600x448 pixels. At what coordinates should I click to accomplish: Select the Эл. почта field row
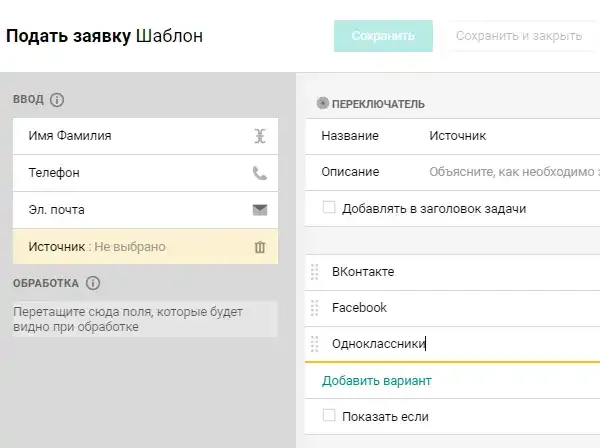point(145,210)
